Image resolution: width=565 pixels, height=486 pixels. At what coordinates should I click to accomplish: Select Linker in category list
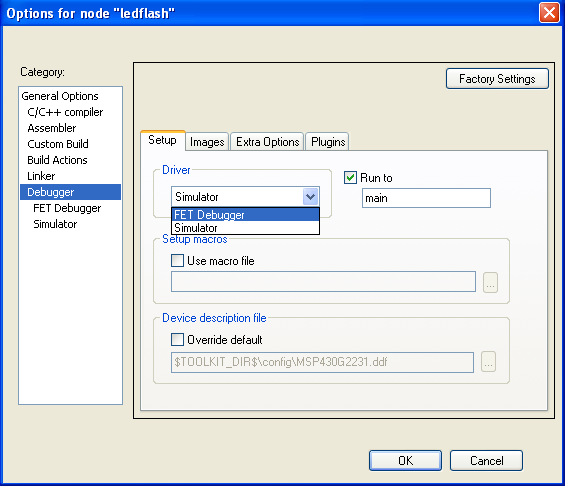pyautogui.click(x=41, y=176)
